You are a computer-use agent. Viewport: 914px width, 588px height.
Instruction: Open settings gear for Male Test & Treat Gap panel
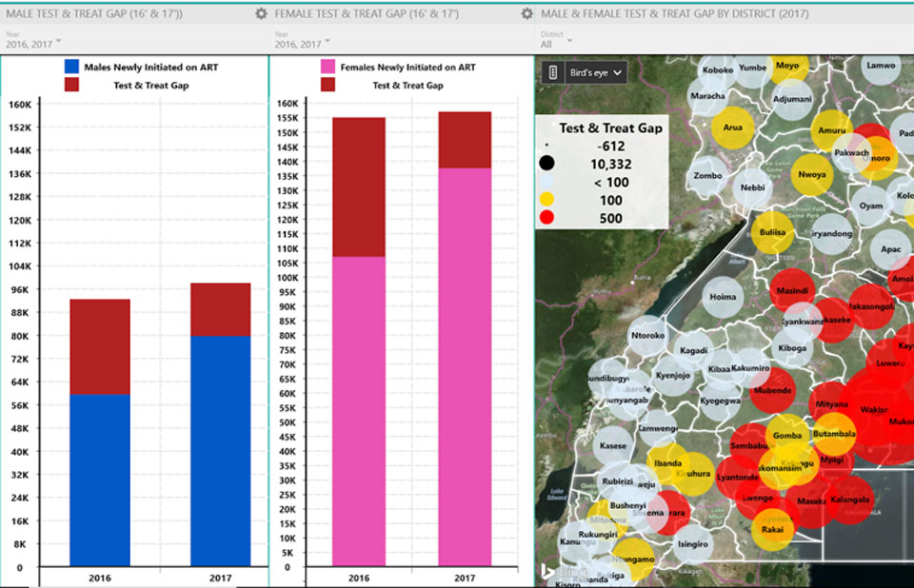coord(261,13)
